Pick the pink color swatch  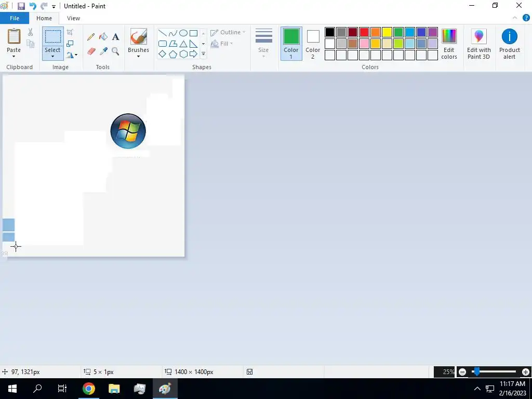[364, 44]
